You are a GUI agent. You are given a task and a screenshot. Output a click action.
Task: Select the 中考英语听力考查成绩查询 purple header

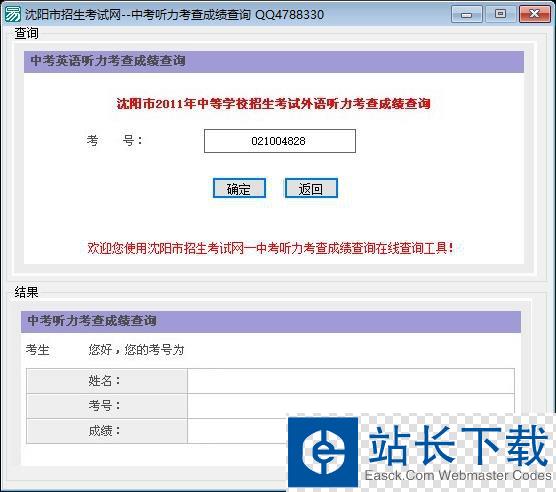274,62
